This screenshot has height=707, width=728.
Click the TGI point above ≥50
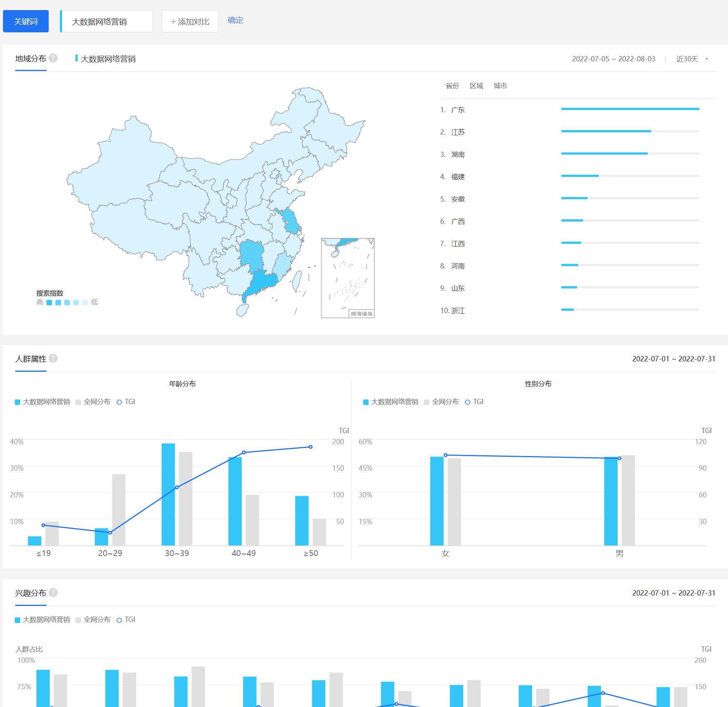click(310, 447)
